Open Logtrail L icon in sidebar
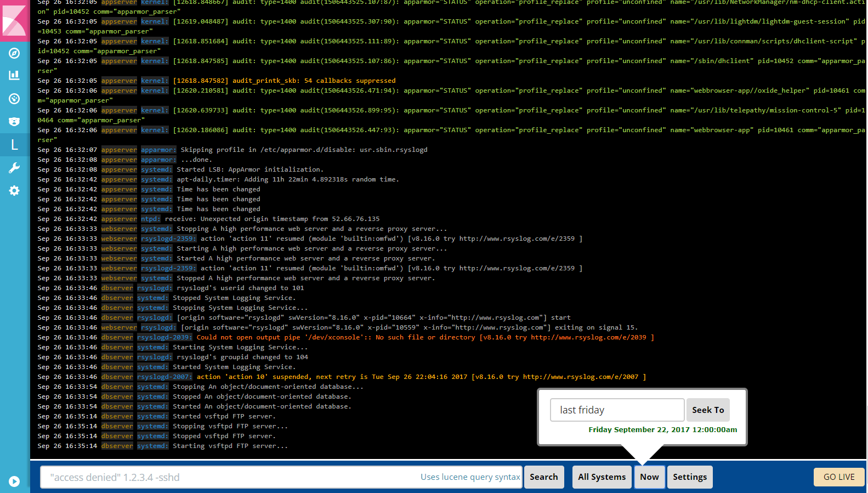 pos(14,144)
